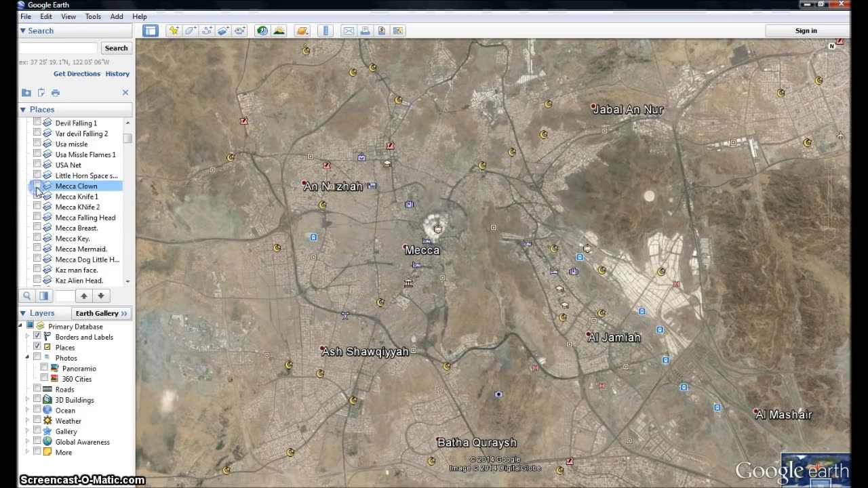Image resolution: width=868 pixels, height=488 pixels.
Task: Toggle the sidebar visibility toolbar button
Action: [x=151, y=30]
